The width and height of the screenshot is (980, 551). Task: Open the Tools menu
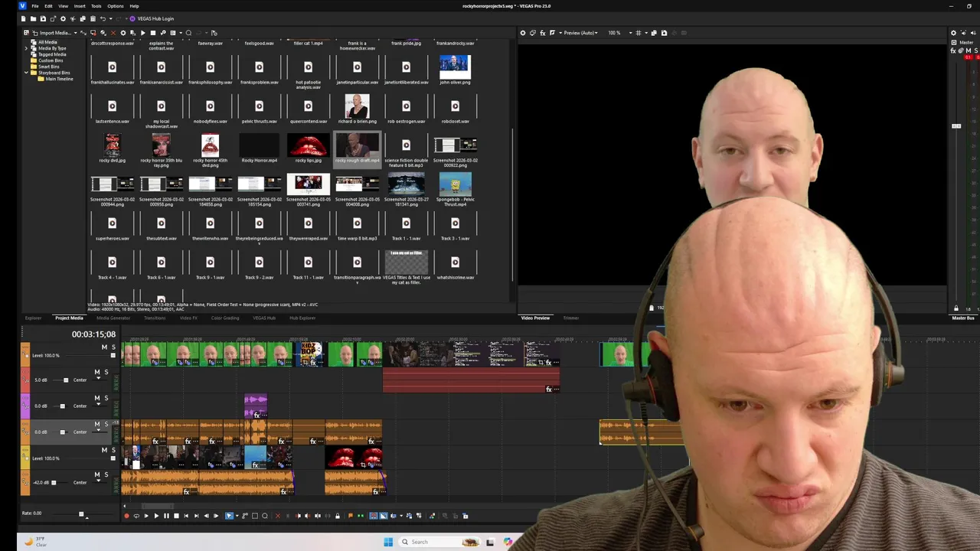(x=96, y=6)
